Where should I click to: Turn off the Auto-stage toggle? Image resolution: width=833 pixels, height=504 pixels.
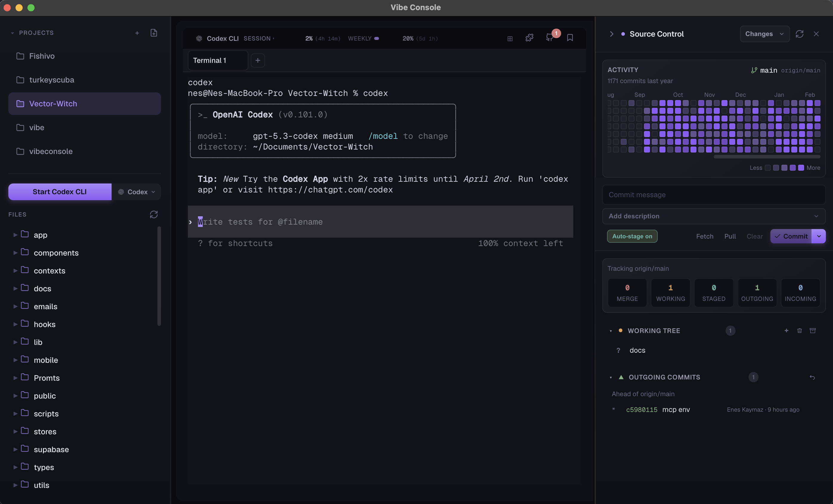click(x=632, y=236)
